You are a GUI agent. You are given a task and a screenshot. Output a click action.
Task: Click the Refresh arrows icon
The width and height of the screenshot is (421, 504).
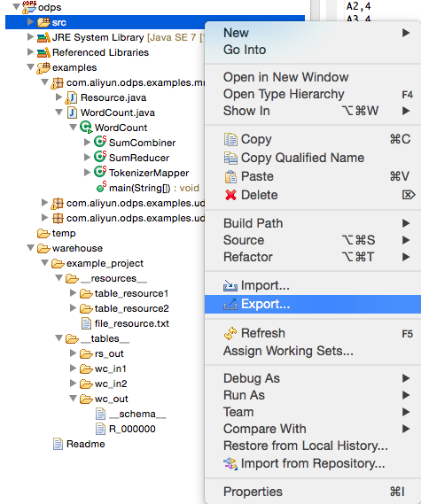click(x=230, y=333)
